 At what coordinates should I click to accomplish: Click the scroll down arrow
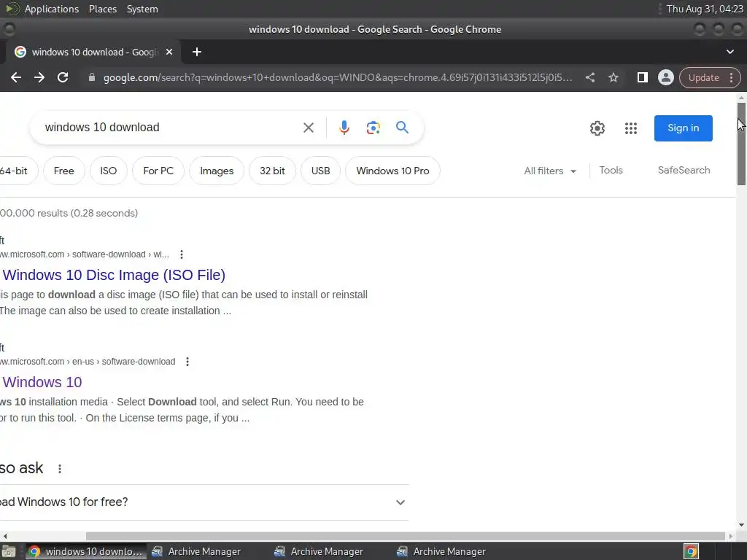741,525
